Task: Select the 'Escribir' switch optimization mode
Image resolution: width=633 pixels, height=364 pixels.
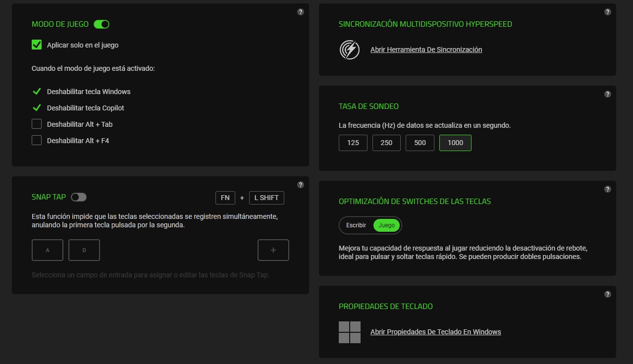Action: pos(356,225)
